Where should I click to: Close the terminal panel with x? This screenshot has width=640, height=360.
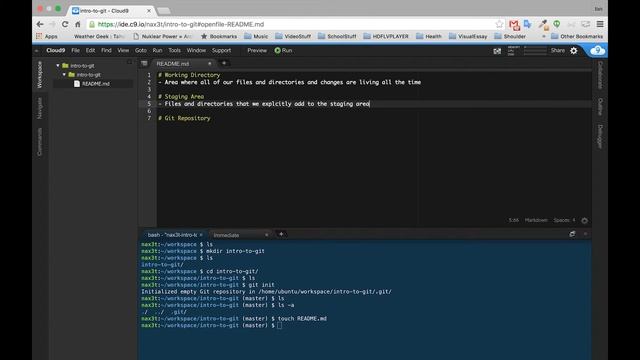coord(585,234)
